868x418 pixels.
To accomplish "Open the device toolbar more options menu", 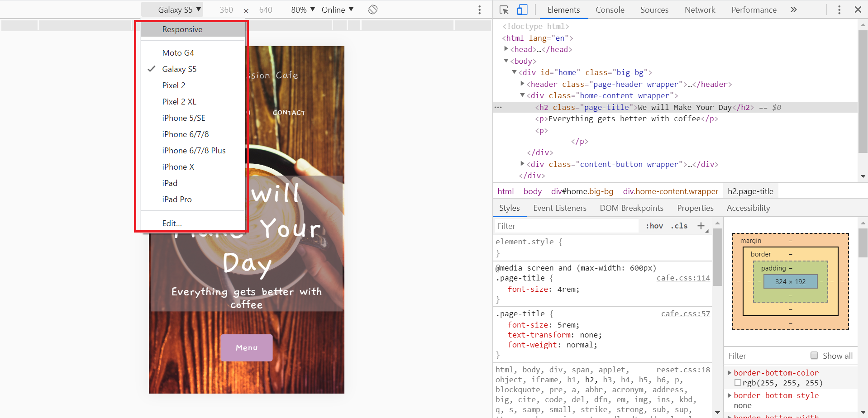I will (480, 9).
